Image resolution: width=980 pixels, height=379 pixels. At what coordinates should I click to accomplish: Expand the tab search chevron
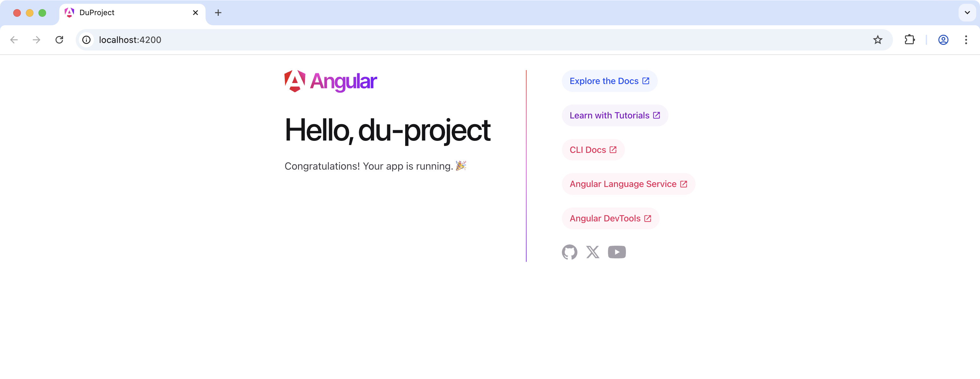tap(967, 13)
